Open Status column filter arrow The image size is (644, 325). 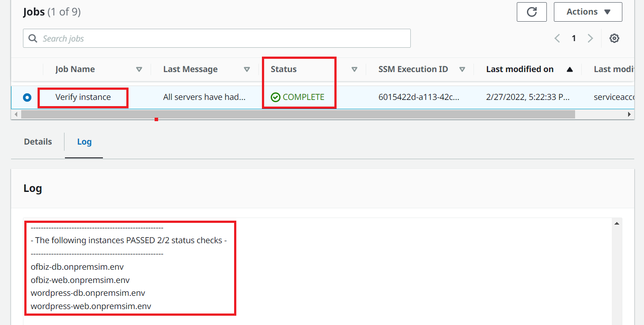click(x=354, y=69)
